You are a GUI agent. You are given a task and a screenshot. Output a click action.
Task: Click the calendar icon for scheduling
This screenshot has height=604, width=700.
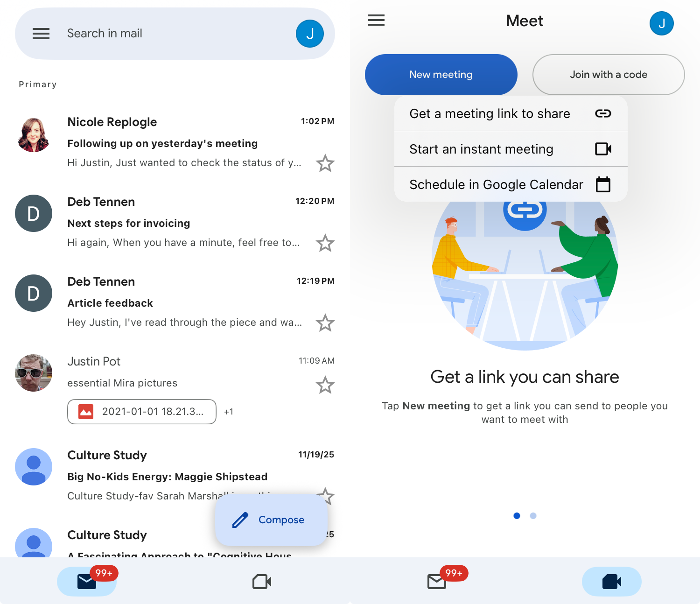point(604,184)
